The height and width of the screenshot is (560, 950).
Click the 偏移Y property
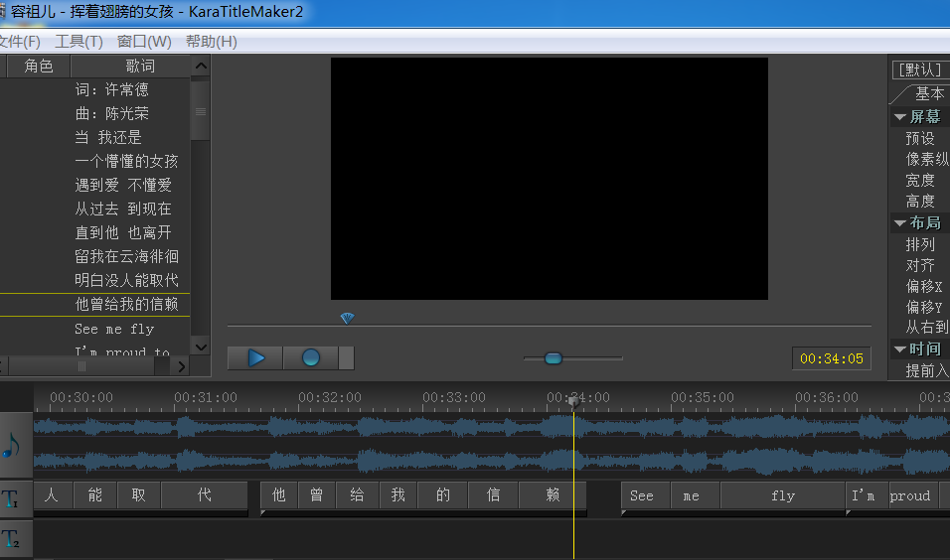924,307
